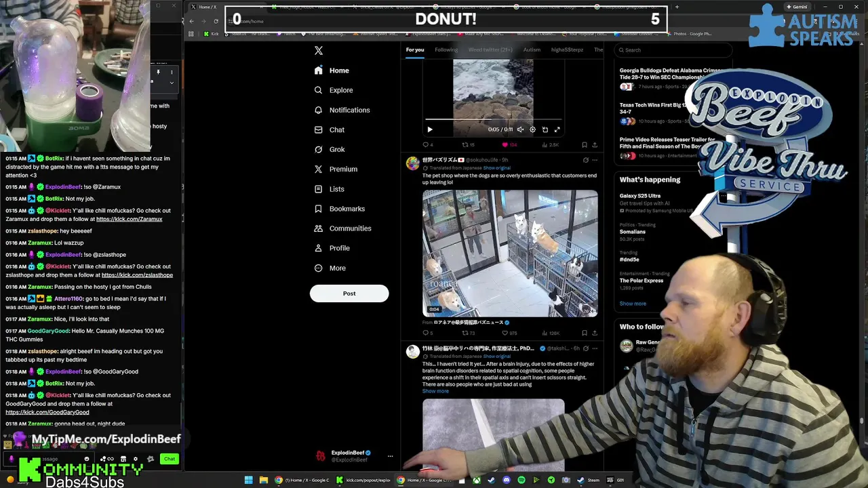This screenshot has width=868, height=488.
Task: Open sokuhoulife post avatar
Action: coord(412,163)
